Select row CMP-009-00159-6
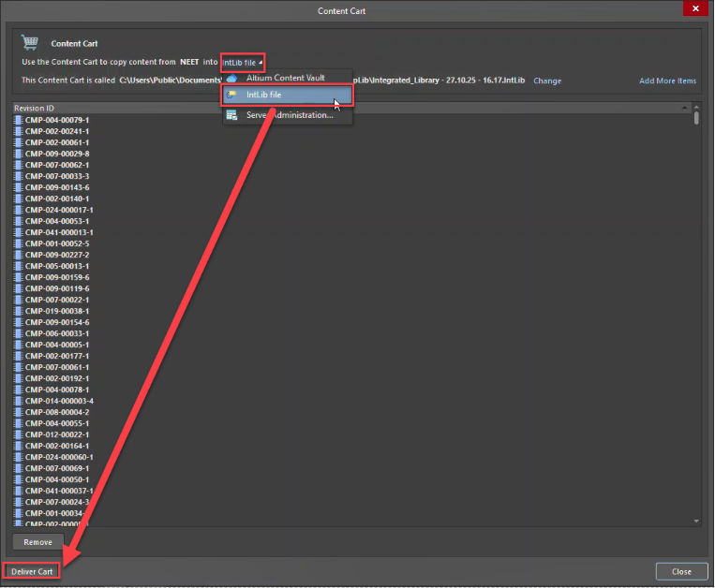Screen dimensions: 715x588 [x=353, y=277]
